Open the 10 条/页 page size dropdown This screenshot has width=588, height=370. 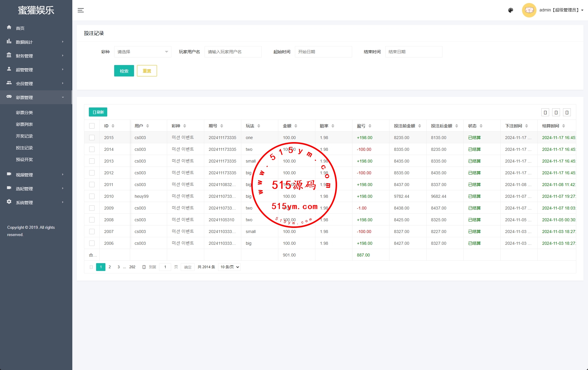click(229, 267)
